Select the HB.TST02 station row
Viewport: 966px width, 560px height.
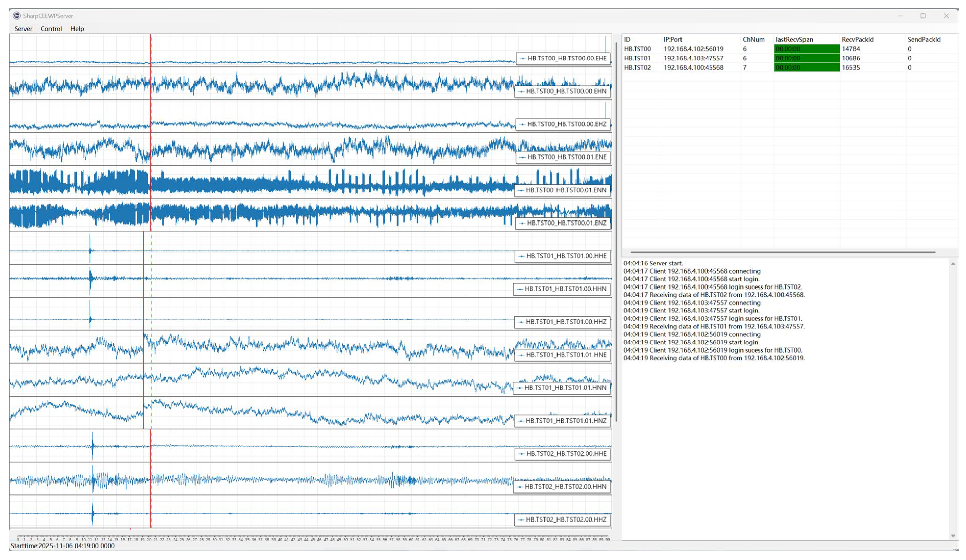637,67
